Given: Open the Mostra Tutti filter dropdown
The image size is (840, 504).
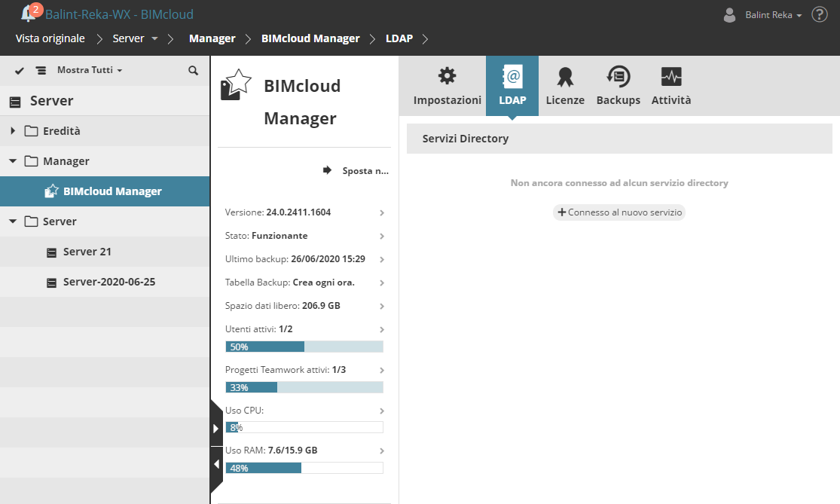Looking at the screenshot, I should click(x=90, y=70).
